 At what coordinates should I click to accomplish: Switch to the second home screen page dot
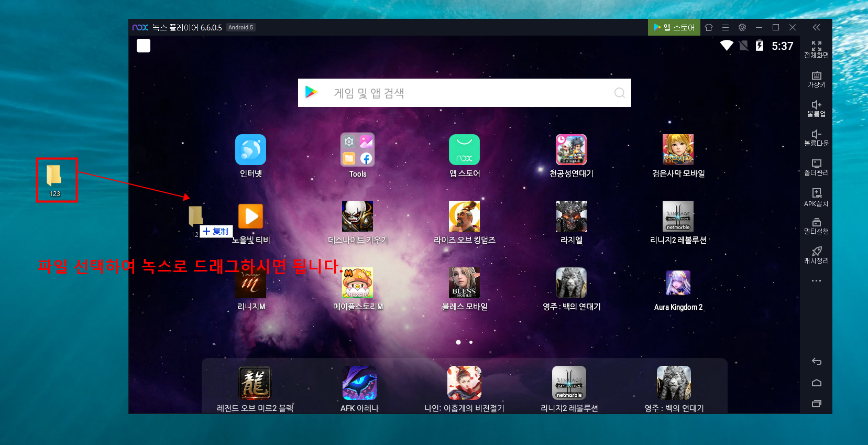(x=471, y=342)
